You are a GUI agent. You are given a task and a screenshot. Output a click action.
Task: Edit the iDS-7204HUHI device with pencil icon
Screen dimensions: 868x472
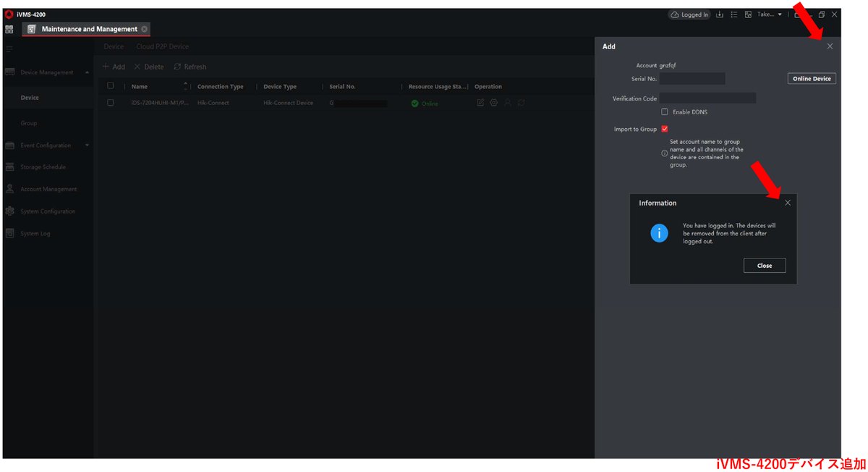click(x=480, y=103)
